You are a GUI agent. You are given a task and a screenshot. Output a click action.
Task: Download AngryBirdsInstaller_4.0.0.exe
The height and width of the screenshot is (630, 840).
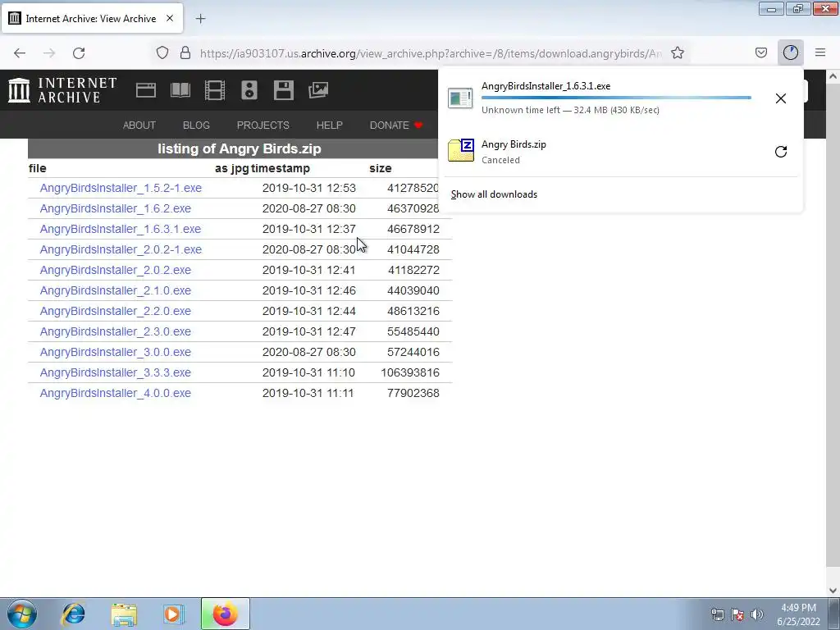click(115, 393)
